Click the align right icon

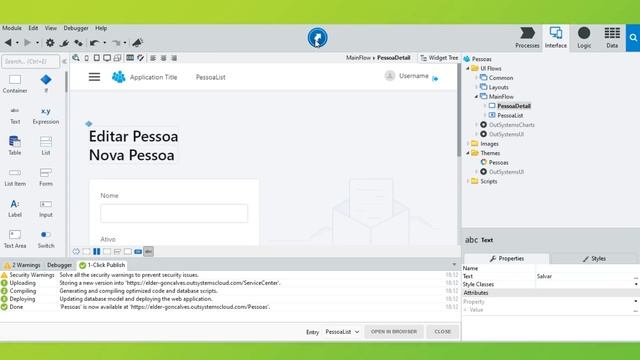pyautogui.click(x=174, y=58)
